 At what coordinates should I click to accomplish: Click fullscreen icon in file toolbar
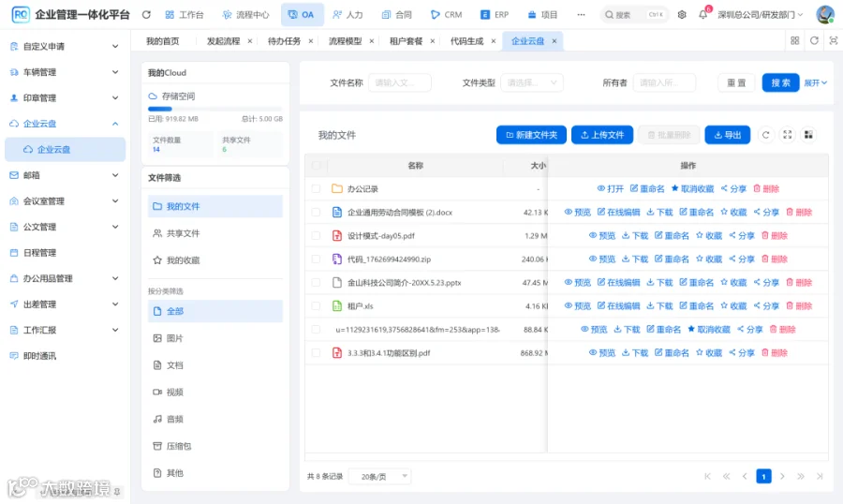[x=787, y=135]
